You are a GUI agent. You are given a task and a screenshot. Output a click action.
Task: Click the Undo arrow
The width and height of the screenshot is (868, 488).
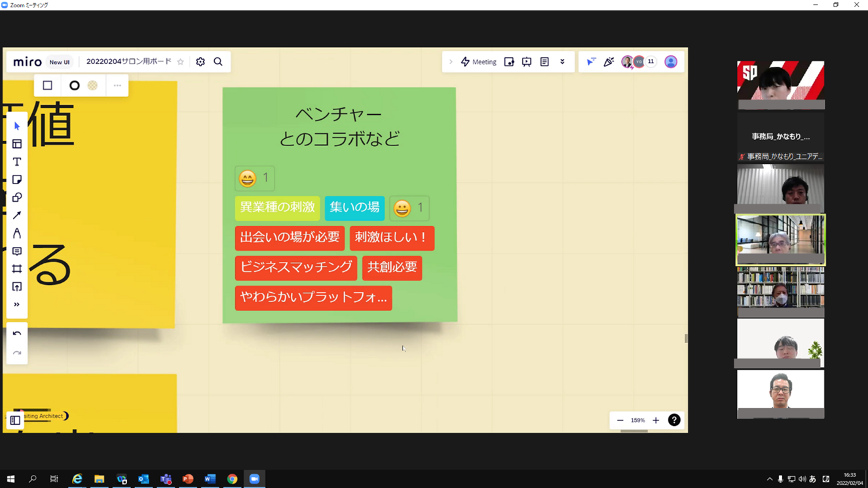pos(17,334)
